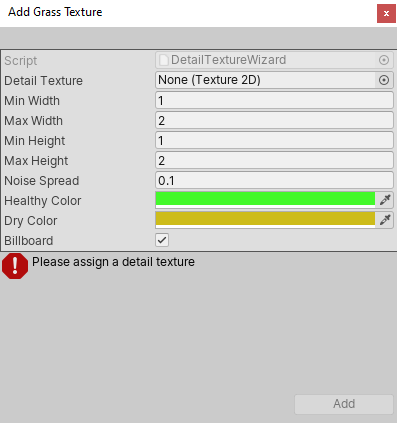Click the Noise Spread input field
The image size is (397, 423).
tap(274, 180)
